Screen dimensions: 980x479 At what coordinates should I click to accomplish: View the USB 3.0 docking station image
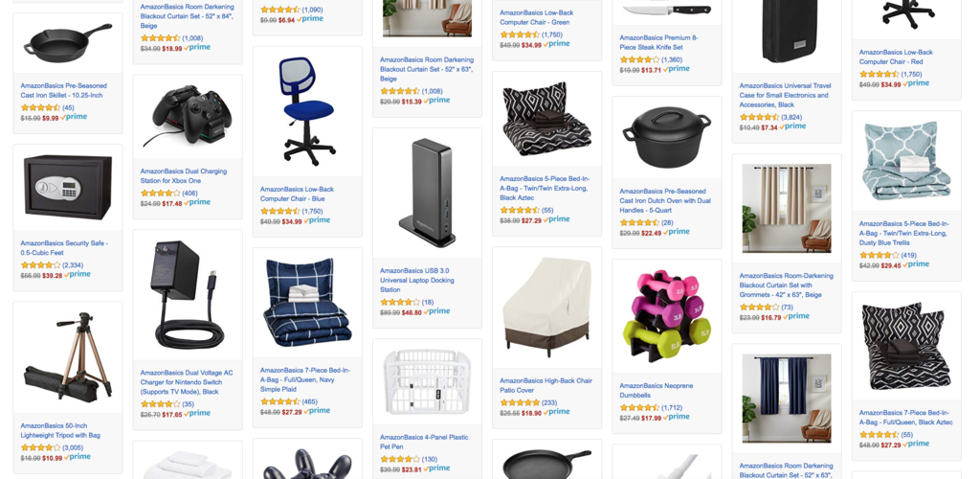click(428, 193)
